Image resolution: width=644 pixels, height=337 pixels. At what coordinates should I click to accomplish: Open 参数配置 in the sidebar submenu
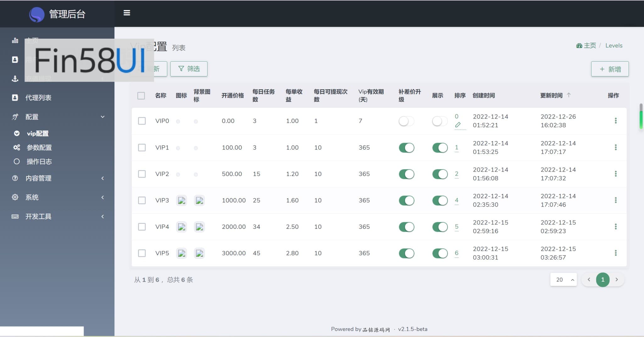pyautogui.click(x=39, y=147)
